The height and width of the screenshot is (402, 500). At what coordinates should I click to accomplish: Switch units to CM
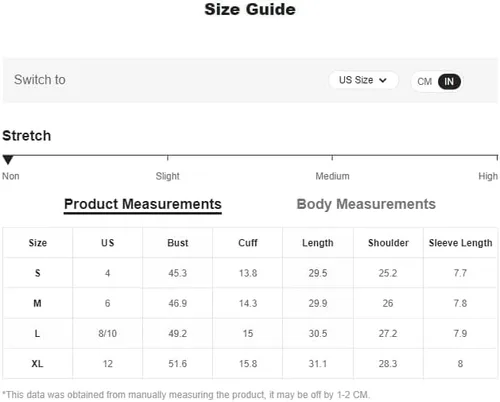pyautogui.click(x=424, y=82)
